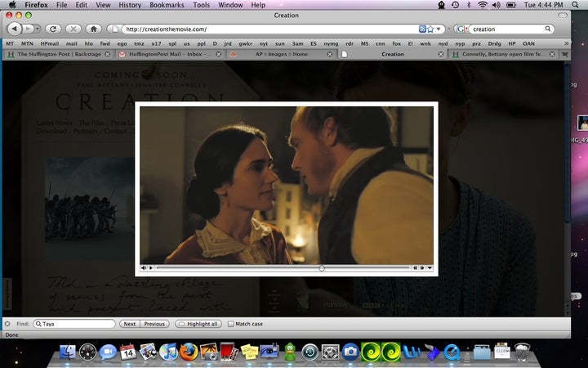The width and height of the screenshot is (588, 368).
Task: Go to the Home page icon
Action: (94, 29)
